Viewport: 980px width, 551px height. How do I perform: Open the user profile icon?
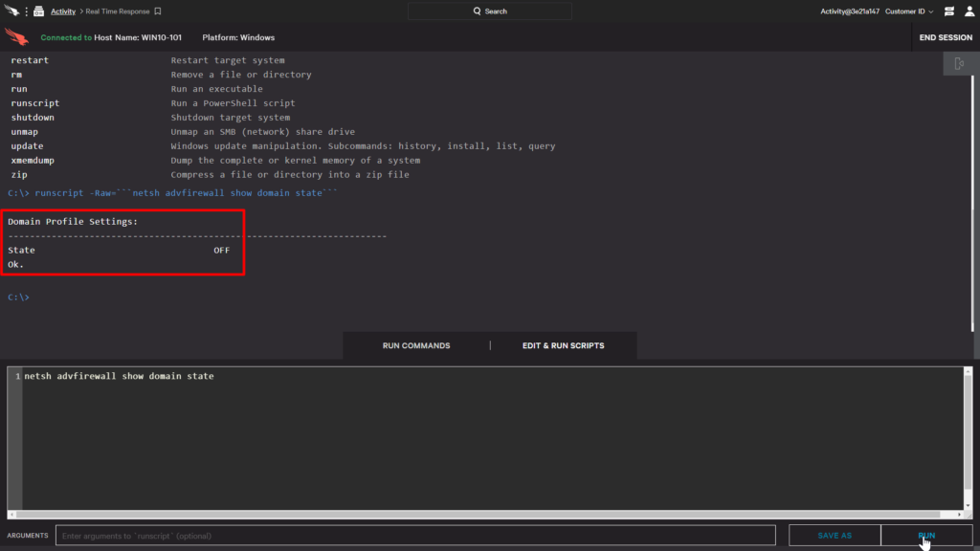point(969,11)
